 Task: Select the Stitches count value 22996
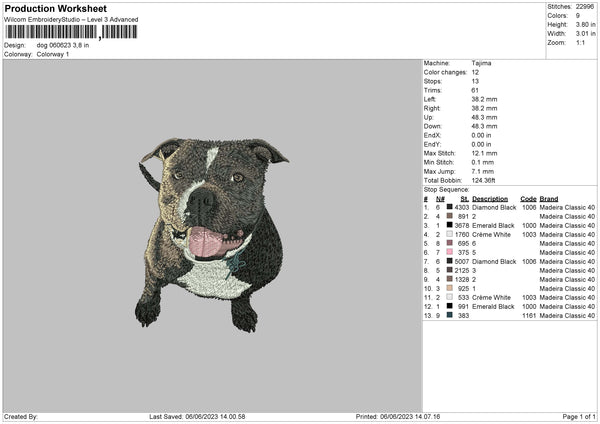click(x=585, y=7)
